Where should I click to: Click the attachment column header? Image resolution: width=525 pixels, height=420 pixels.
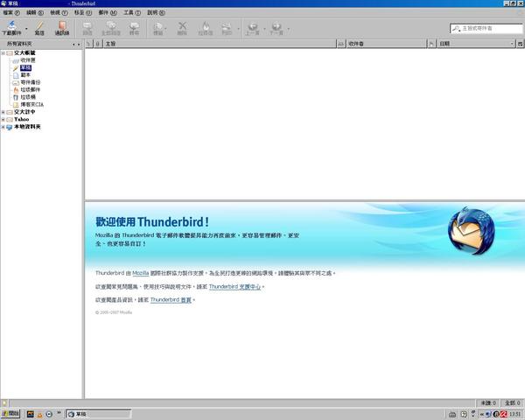(x=98, y=44)
